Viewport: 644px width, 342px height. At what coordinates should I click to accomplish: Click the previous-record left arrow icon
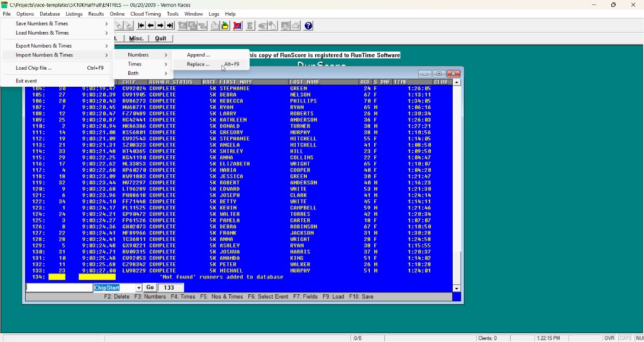(151, 25)
